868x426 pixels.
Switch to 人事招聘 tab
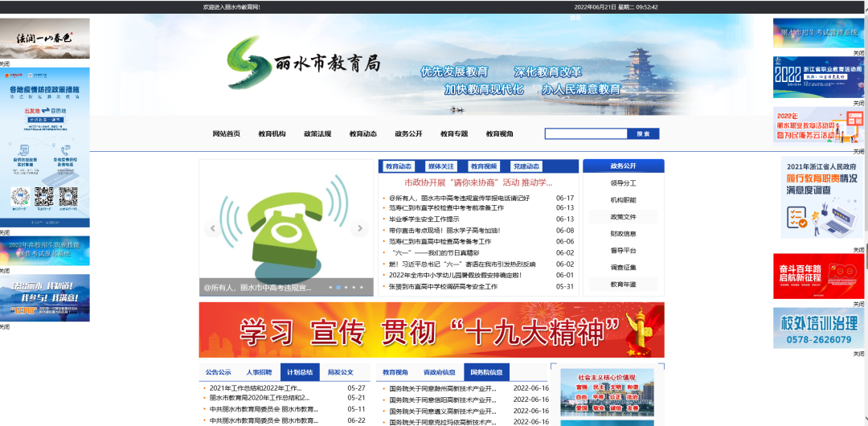tap(259, 372)
